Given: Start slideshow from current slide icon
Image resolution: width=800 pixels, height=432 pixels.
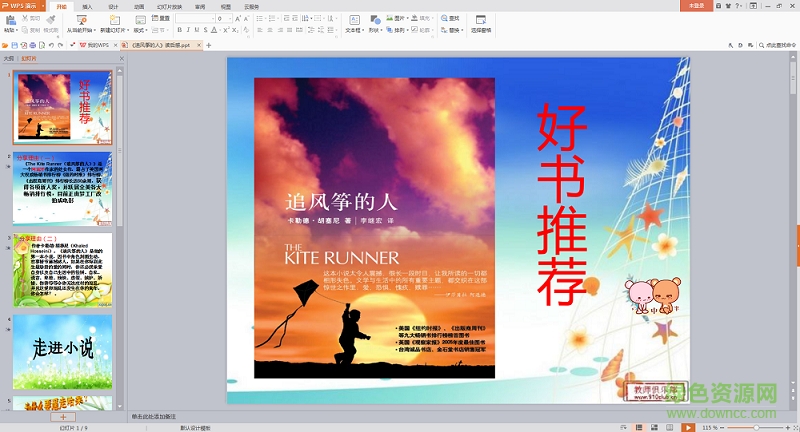Looking at the screenshot, I should tap(81, 20).
